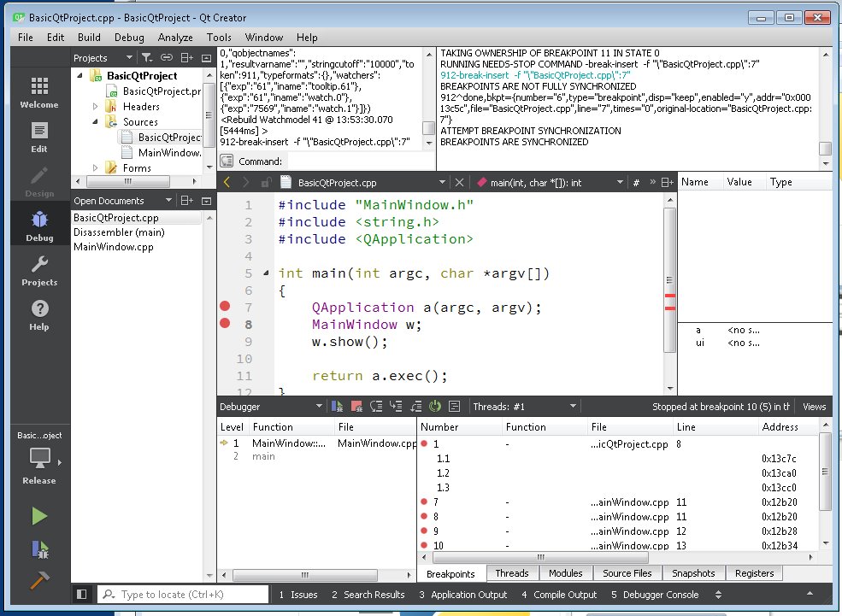Go back in editor navigation history
Viewport: 842px width, 616px height.
tap(227, 183)
